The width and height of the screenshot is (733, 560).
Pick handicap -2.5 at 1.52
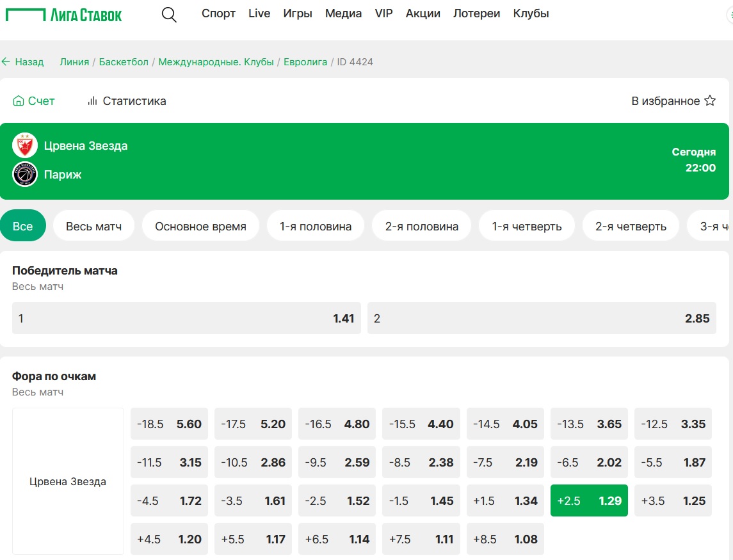(x=337, y=500)
